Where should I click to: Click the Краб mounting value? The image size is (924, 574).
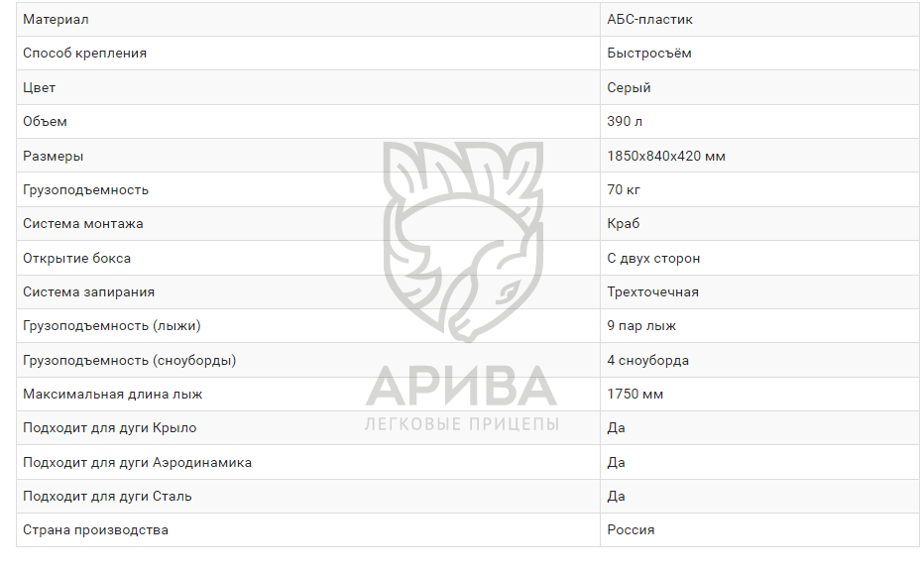click(624, 224)
